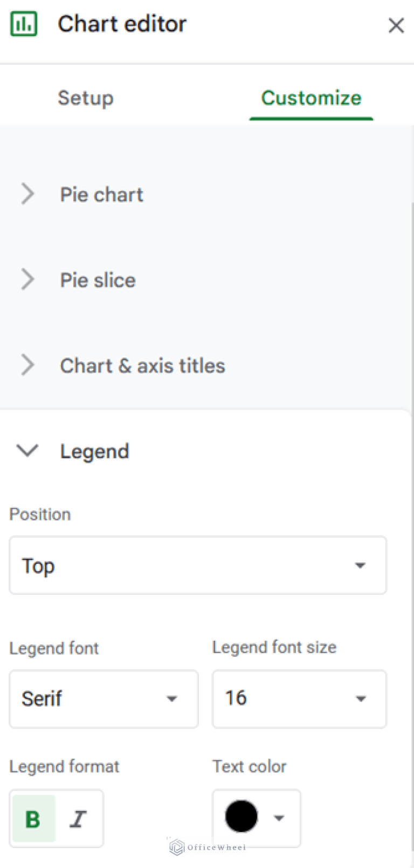Image resolution: width=414 pixels, height=868 pixels.
Task: Close the Chart editor panel
Action: pyautogui.click(x=396, y=25)
